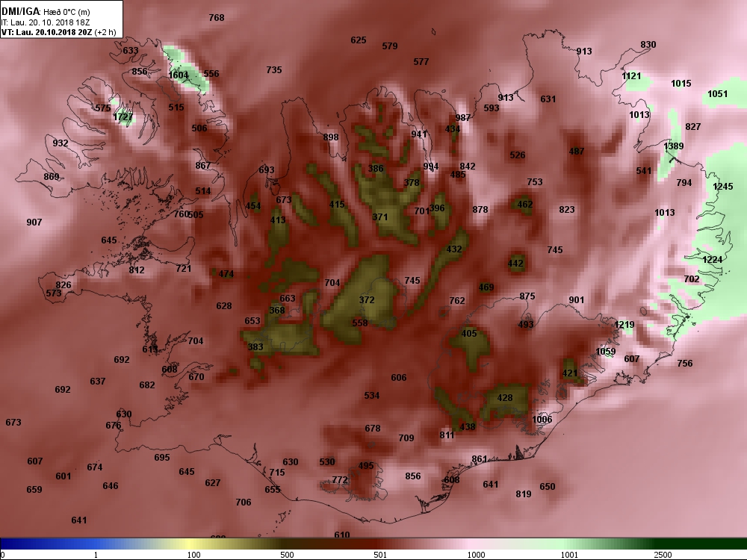
Task: Click the 1059 map value
Action: [x=606, y=352]
